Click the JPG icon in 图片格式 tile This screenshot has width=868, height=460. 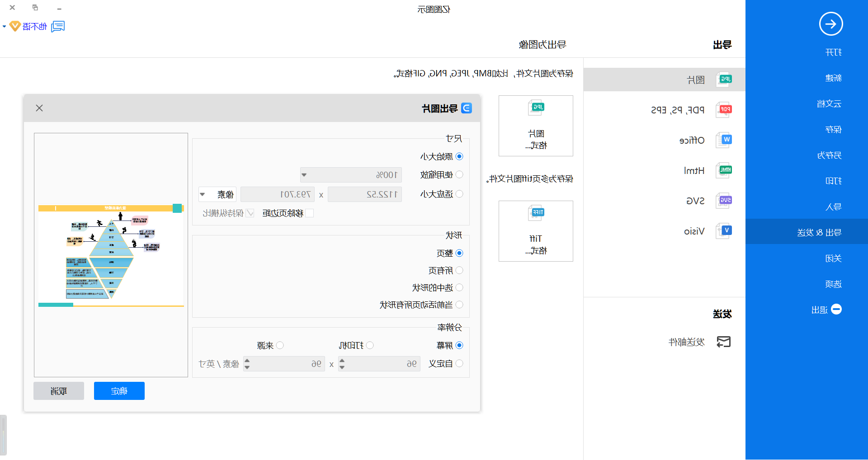(536, 108)
